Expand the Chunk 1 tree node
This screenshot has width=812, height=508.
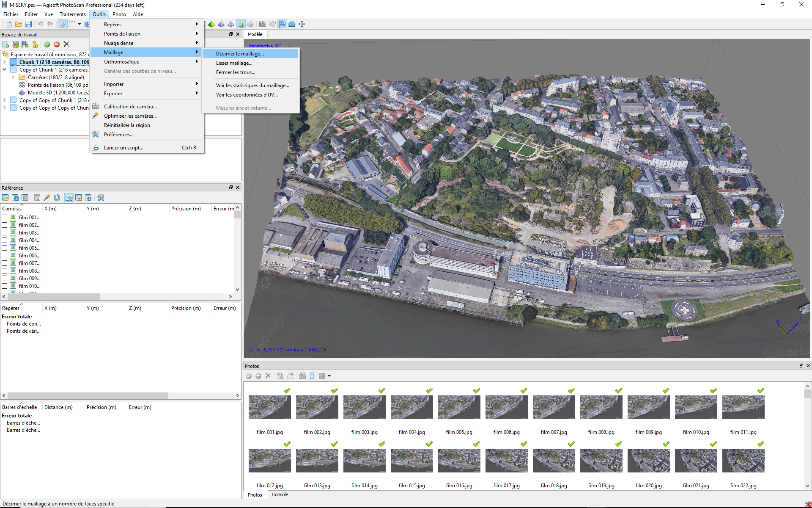(5, 62)
